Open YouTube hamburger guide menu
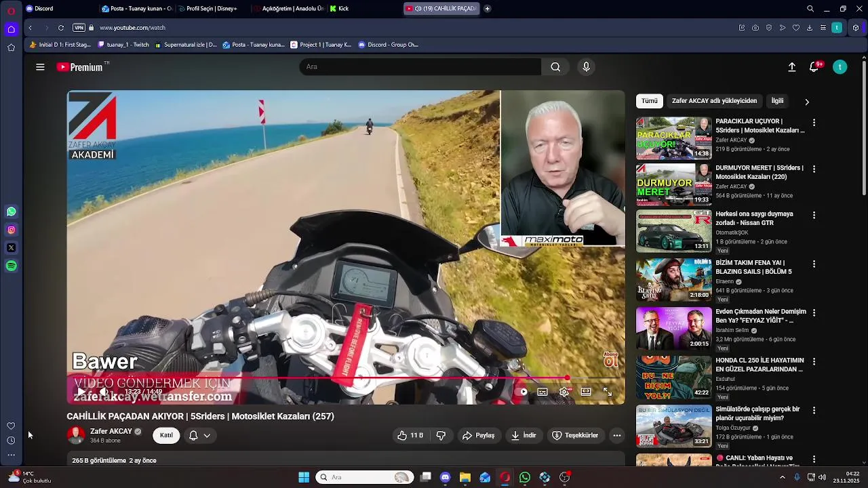The height and width of the screenshot is (488, 868). click(40, 67)
